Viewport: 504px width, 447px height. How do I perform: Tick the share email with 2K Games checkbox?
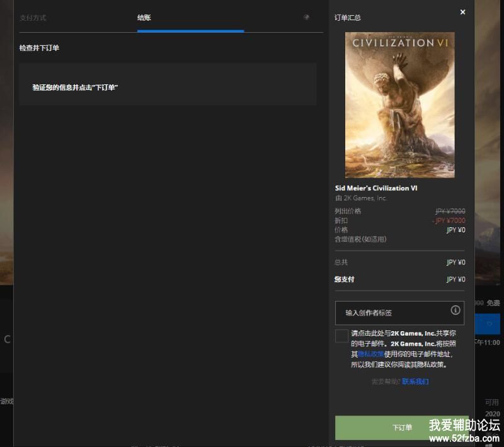(x=341, y=336)
